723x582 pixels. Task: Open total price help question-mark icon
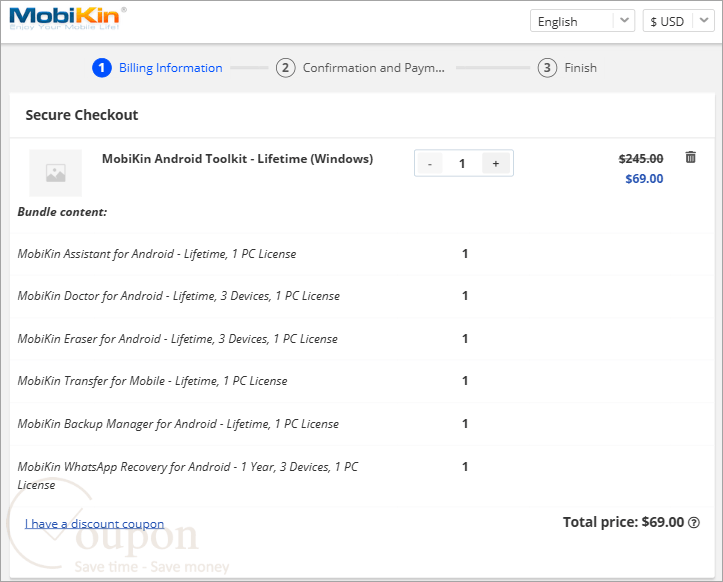tap(694, 523)
